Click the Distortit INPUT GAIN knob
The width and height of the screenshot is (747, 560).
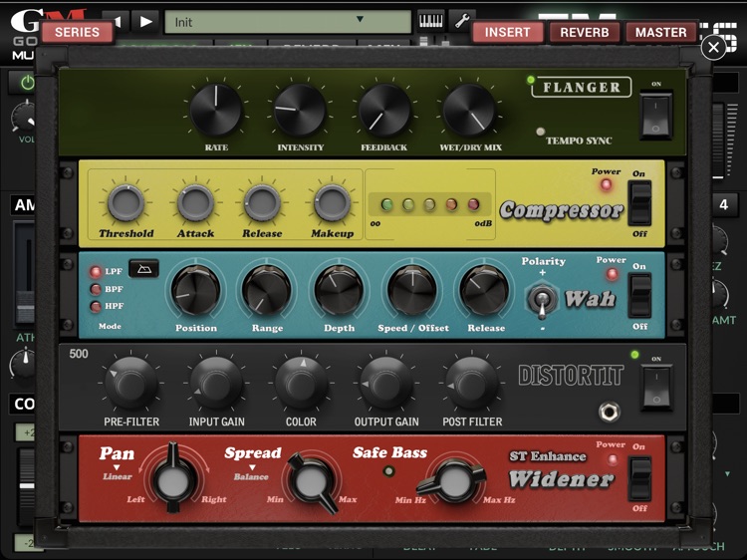[216, 384]
